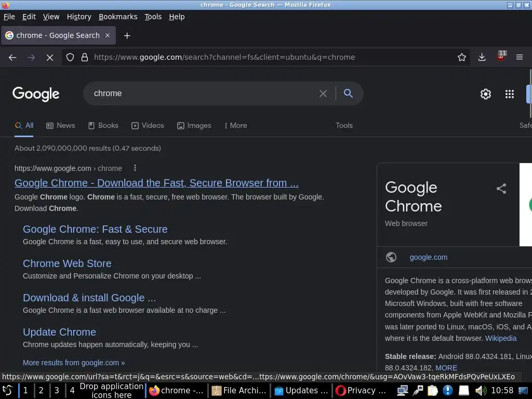This screenshot has height=399, width=532.
Task: Open Download & install Google link
Action: point(89,298)
